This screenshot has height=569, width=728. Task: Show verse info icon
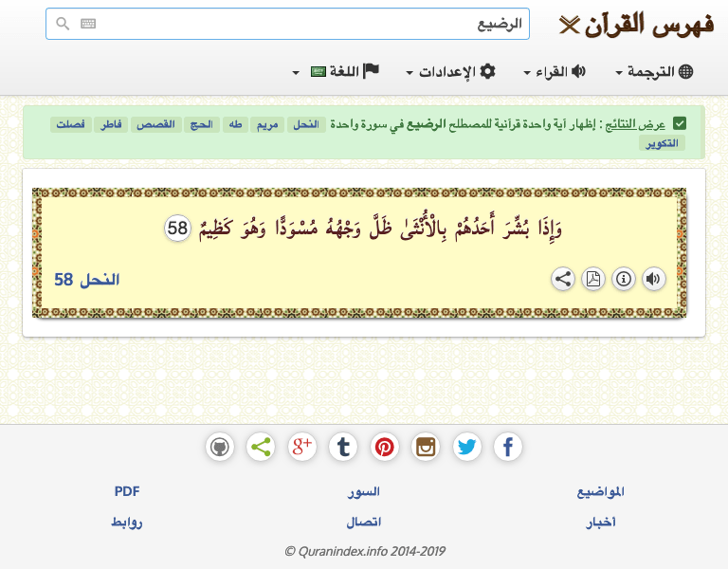pyautogui.click(x=623, y=279)
